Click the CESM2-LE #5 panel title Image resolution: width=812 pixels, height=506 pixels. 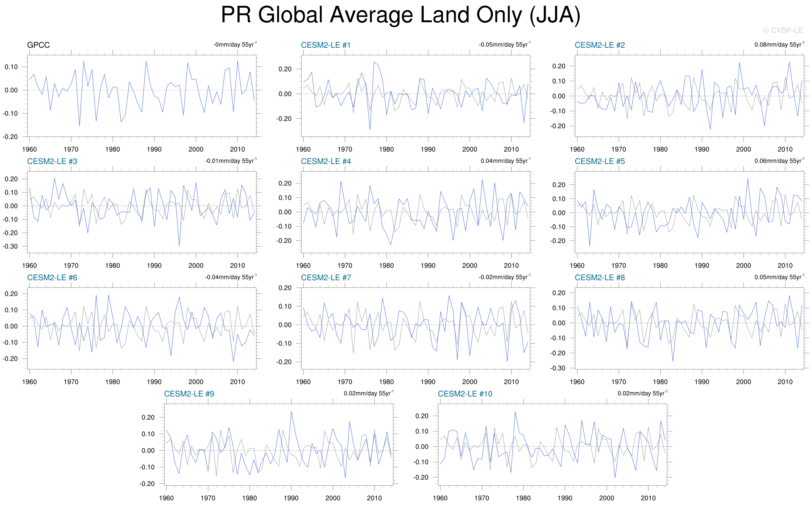pyautogui.click(x=600, y=161)
